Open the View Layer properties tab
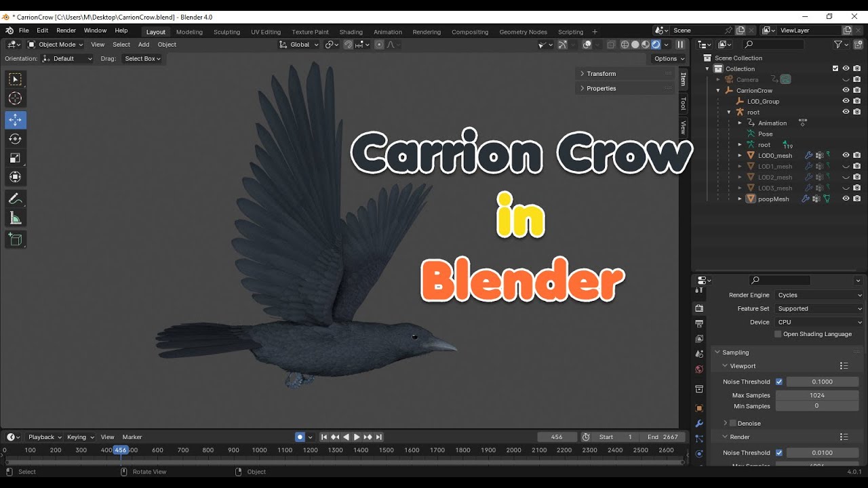Viewport: 868px width, 488px height. (699, 338)
